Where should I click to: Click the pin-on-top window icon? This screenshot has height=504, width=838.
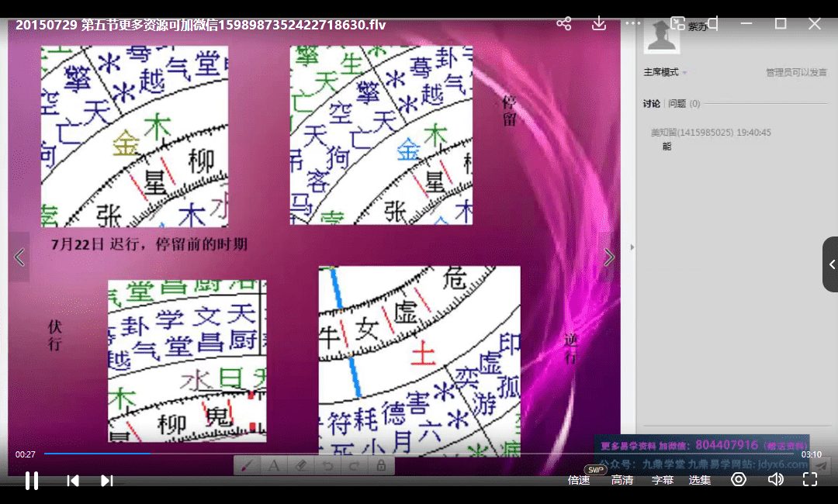point(713,23)
